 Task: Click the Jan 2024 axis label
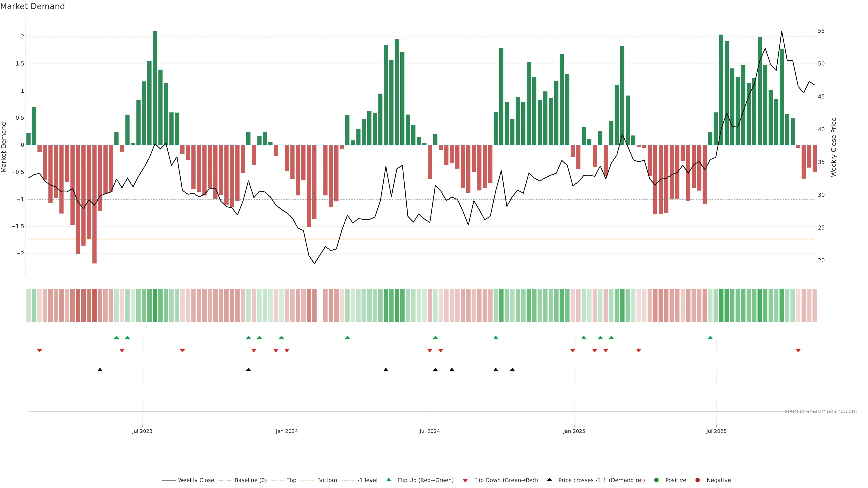point(287,432)
